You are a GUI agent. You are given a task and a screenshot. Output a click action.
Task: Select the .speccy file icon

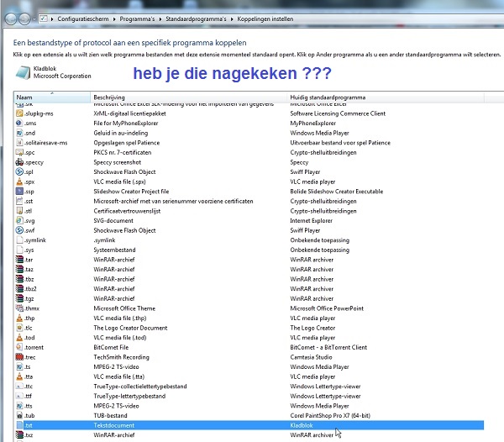(x=19, y=162)
